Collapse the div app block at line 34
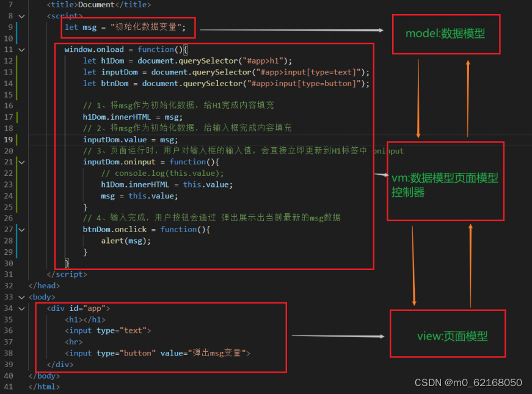This screenshot has width=532, height=394. [22, 308]
